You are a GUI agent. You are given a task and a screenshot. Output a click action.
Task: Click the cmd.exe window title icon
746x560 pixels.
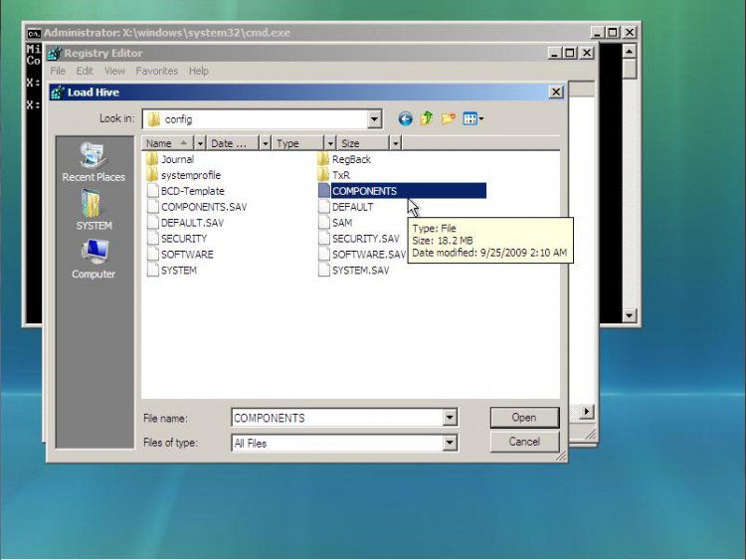[33, 33]
